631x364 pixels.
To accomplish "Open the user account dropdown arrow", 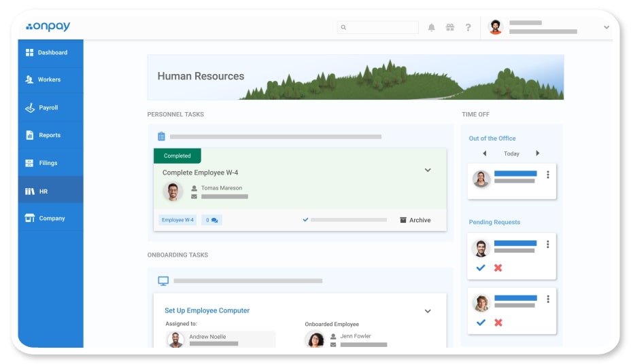I will tap(606, 28).
